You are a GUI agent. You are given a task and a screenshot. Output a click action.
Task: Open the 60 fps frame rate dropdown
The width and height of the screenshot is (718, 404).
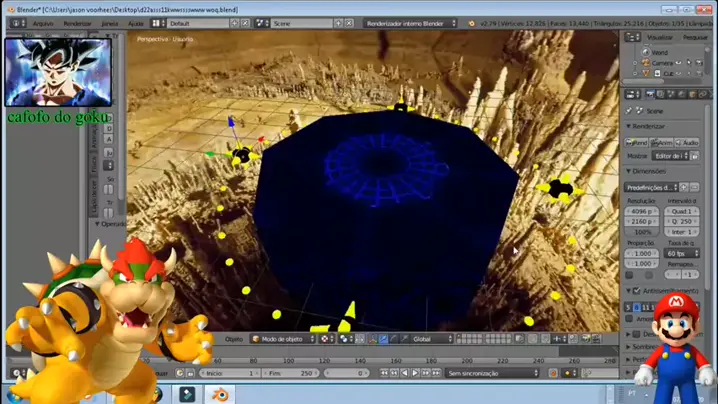(681, 253)
